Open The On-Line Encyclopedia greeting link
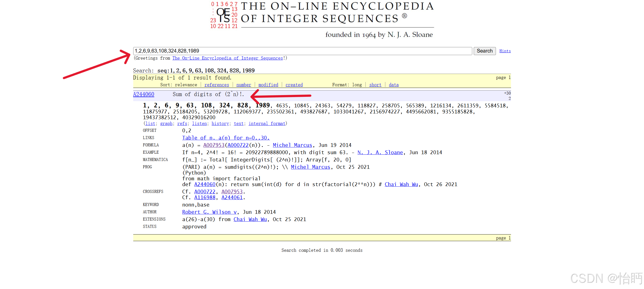The height and width of the screenshot is (289, 644). [227, 58]
